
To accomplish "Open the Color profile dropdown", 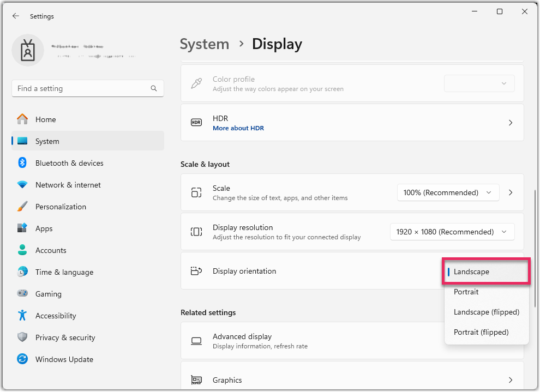I will click(x=479, y=83).
